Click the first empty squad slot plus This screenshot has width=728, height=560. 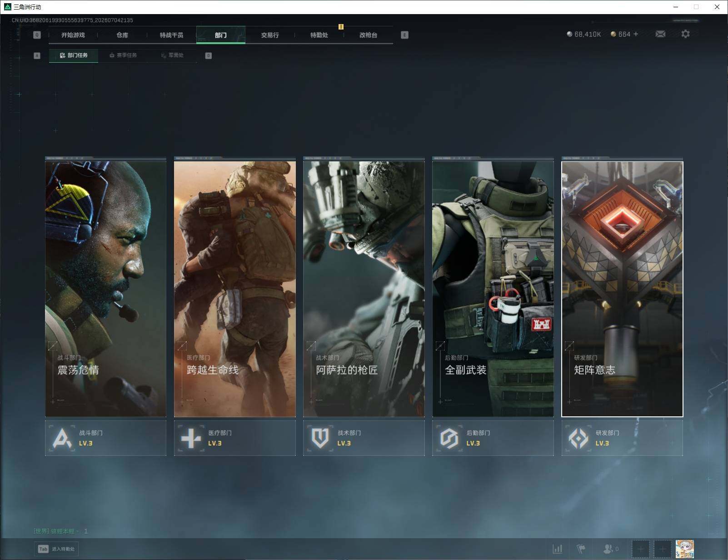pos(641,549)
